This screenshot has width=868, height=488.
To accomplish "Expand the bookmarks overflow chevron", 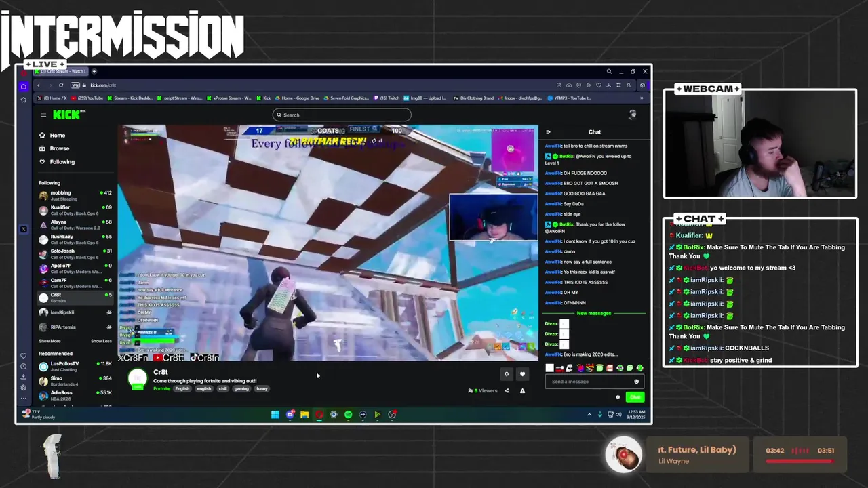I will [641, 98].
